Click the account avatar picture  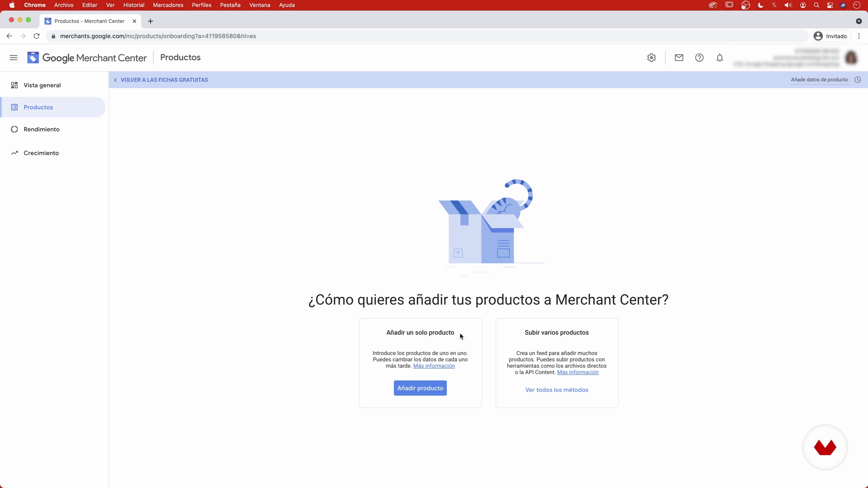[x=851, y=58]
